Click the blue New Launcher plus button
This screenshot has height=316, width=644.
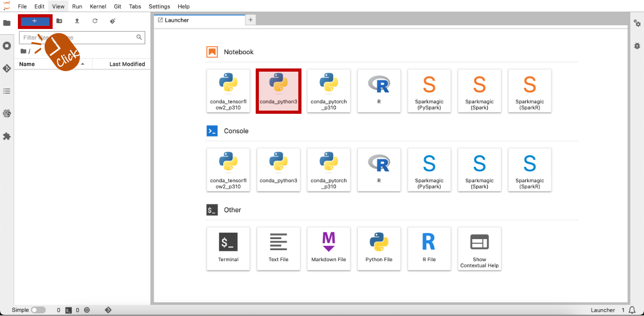(x=35, y=21)
